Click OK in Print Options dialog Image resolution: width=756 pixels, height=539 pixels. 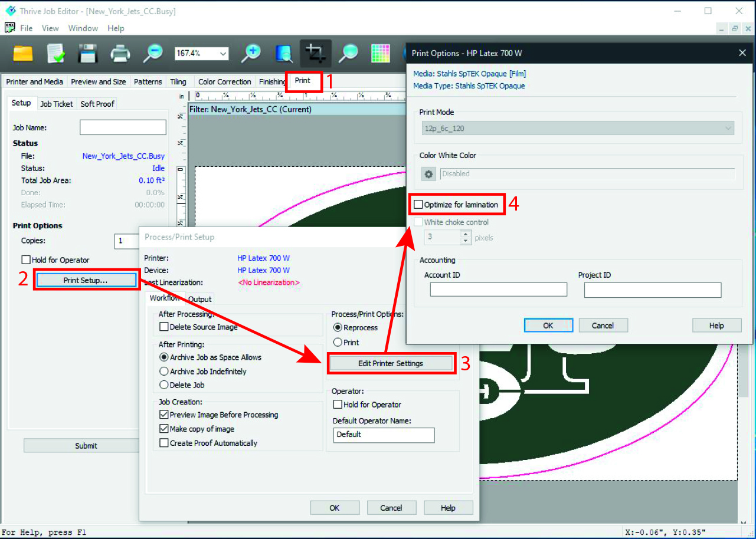[548, 326]
